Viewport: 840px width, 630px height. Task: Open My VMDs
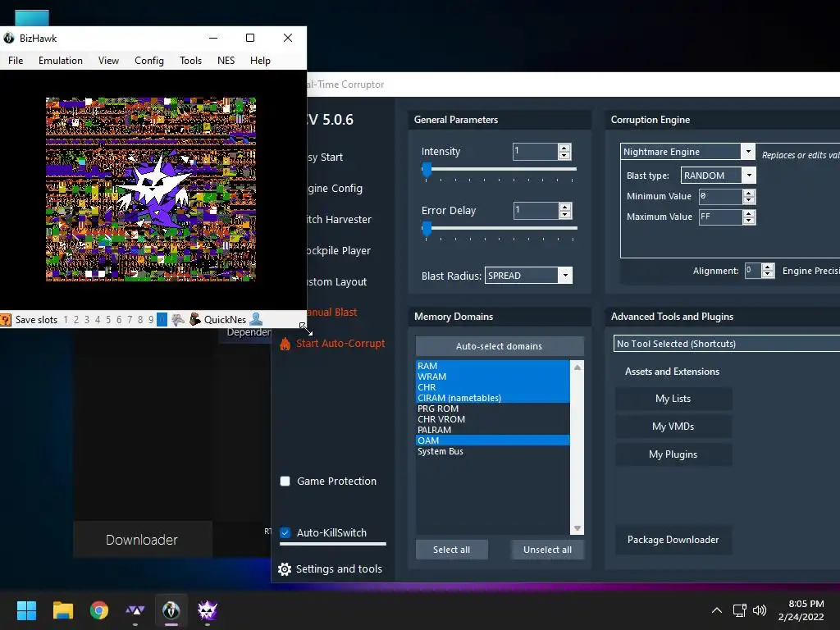click(673, 427)
